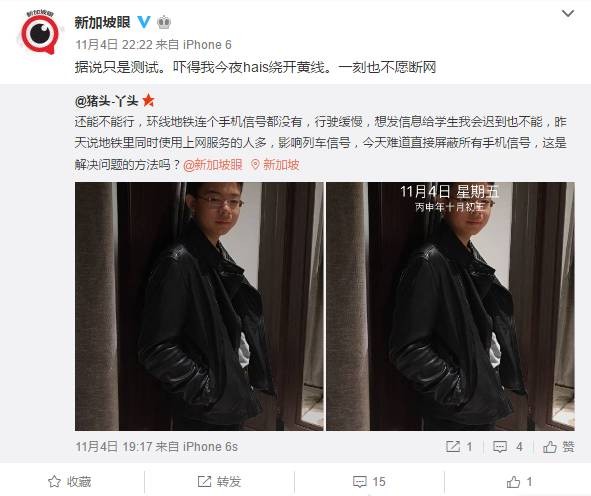591x496 pixels.
Task: Open the 11月4日 22:22 post timestamp
Action: (x=113, y=45)
